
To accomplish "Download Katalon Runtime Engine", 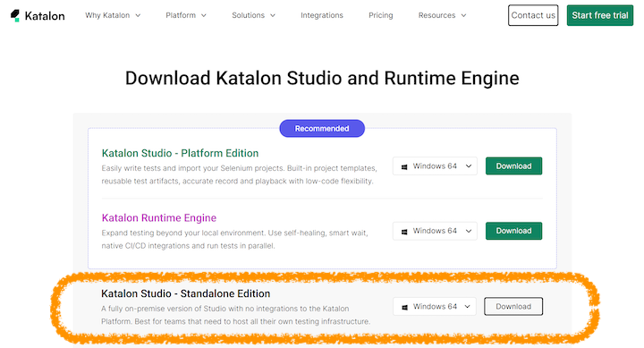I will 513,231.
